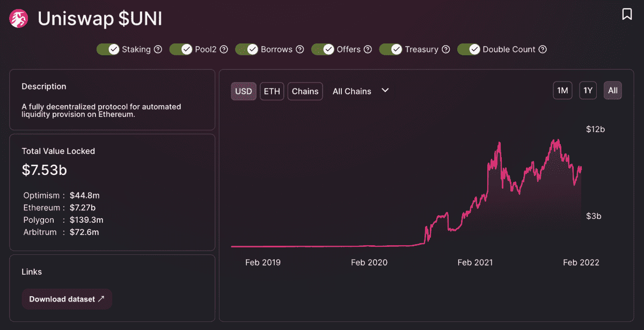Click the $7.53b total value locked

point(45,170)
